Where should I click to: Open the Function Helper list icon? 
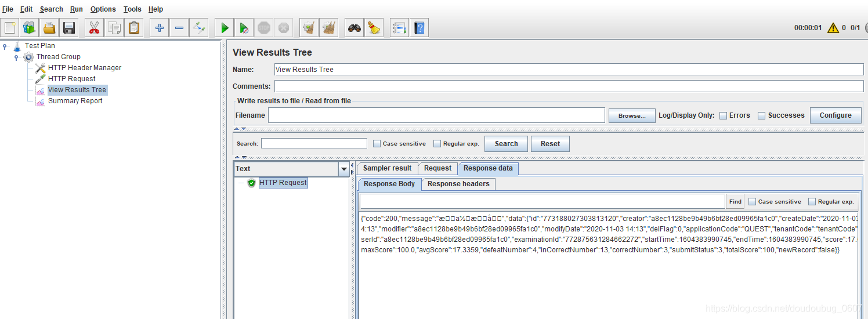pos(399,27)
